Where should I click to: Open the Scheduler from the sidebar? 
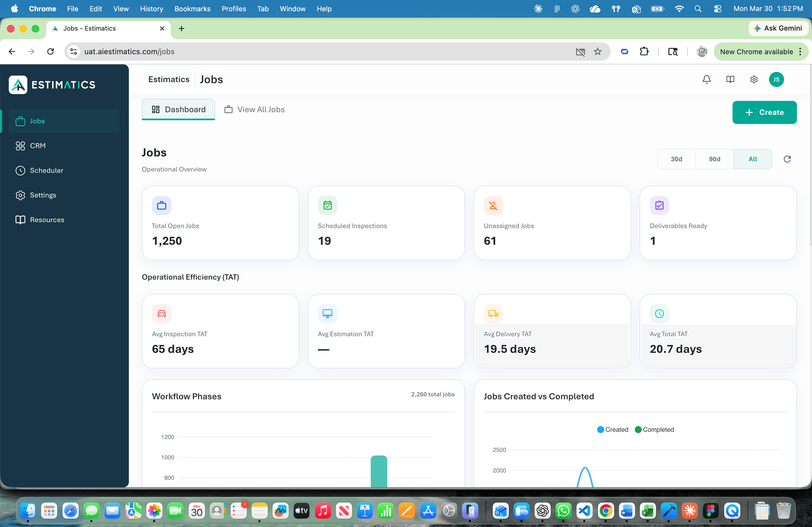(x=47, y=170)
